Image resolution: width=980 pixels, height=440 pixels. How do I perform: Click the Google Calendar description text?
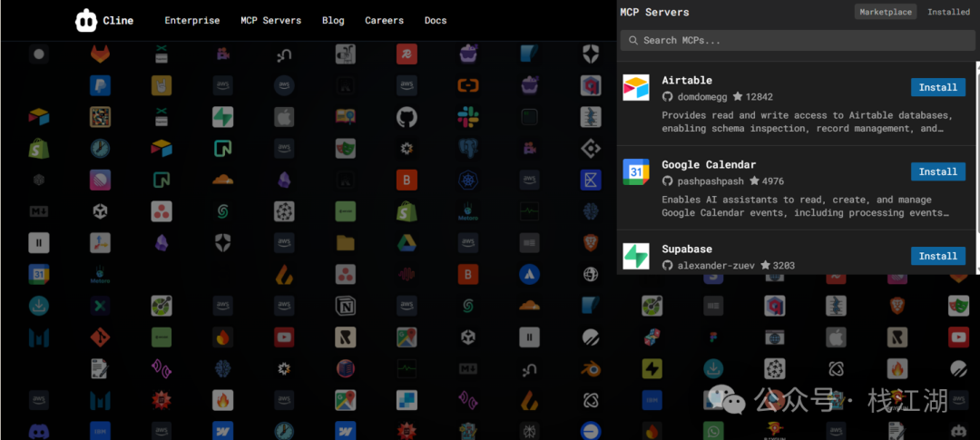pyautogui.click(x=807, y=206)
